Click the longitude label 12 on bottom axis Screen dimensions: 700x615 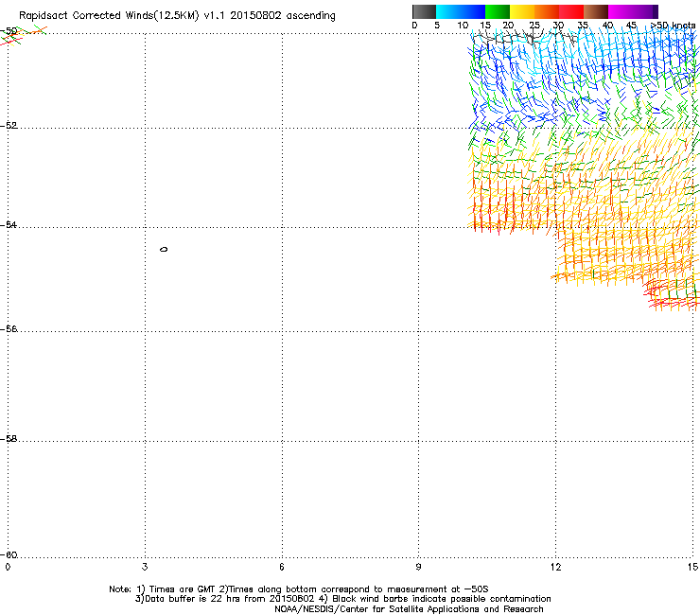pos(555,567)
